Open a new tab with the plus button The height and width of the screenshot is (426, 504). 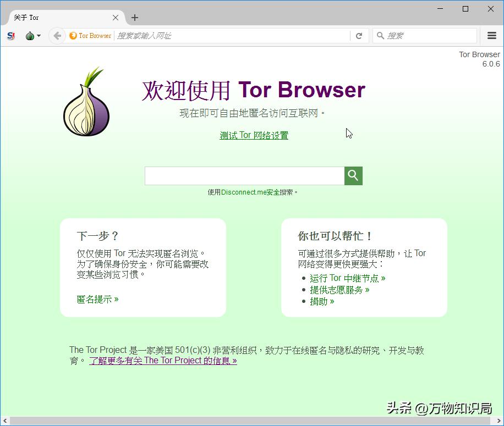[x=135, y=17]
